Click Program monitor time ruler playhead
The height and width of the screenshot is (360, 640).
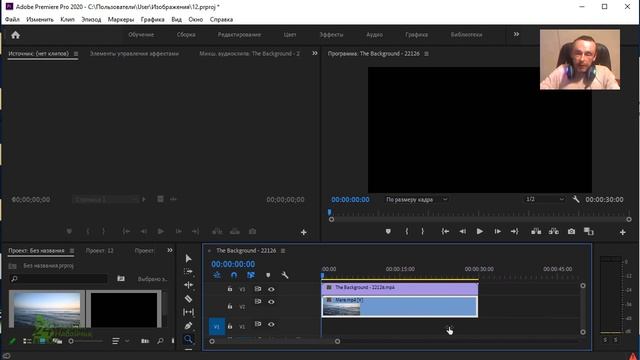[329, 212]
